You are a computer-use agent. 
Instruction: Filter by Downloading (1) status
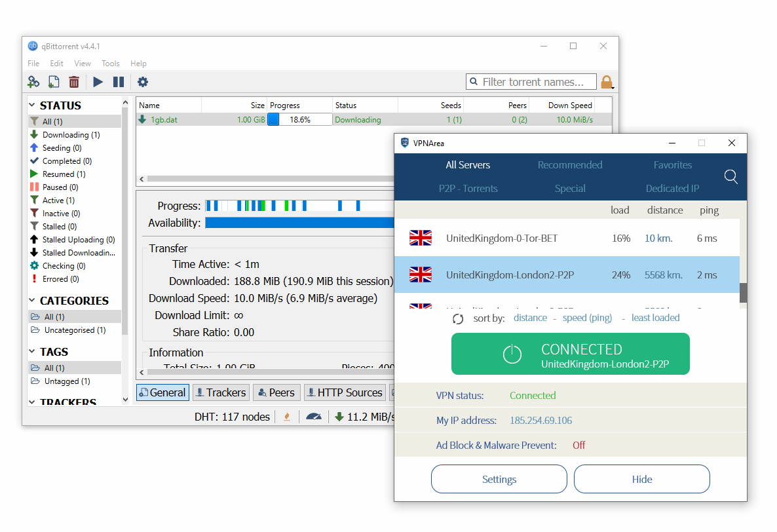[71, 135]
